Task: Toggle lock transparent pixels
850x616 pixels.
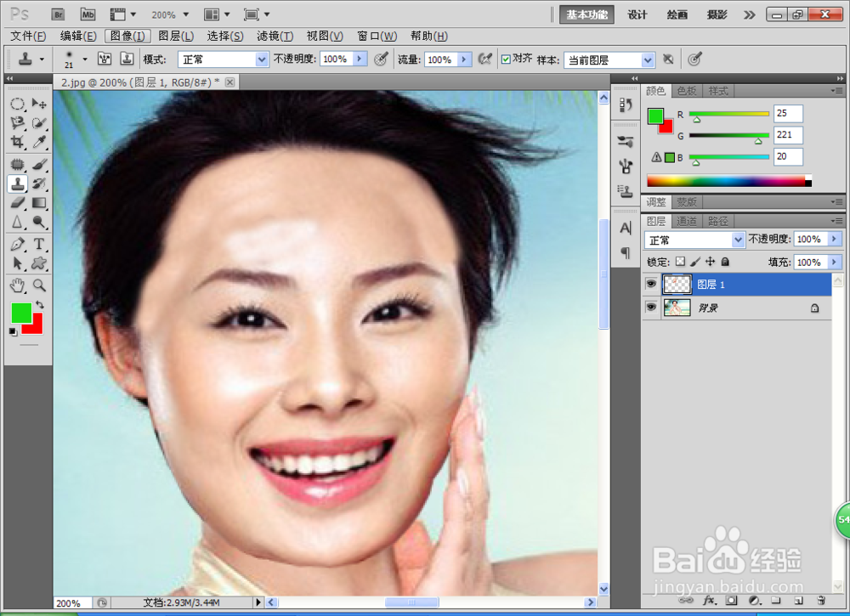Action: point(680,262)
